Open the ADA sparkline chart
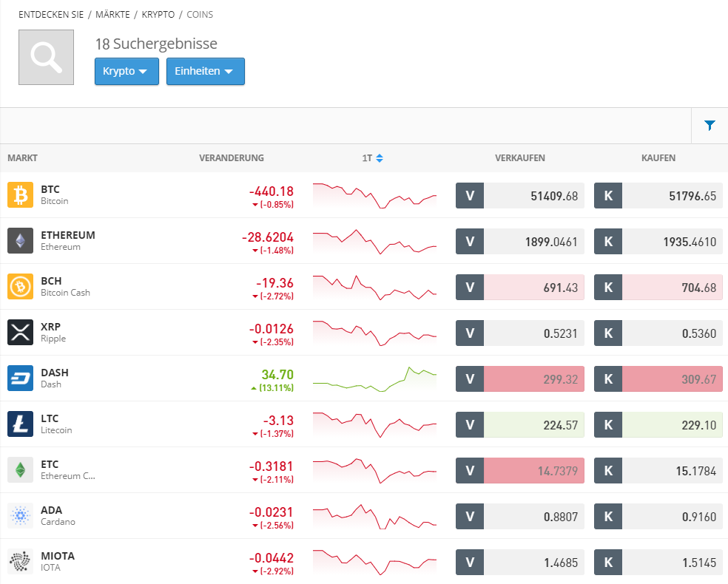Image resolution: width=728 pixels, height=584 pixels. tap(374, 517)
